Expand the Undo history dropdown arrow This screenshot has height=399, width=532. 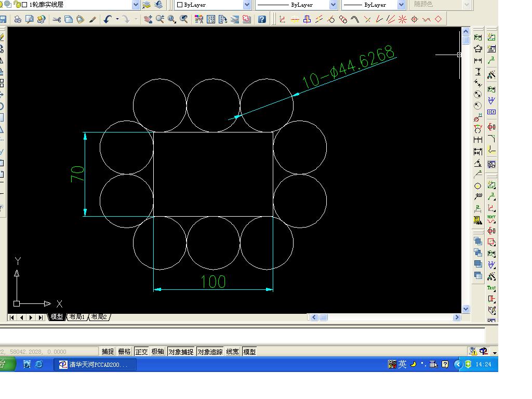pyautogui.click(x=117, y=19)
